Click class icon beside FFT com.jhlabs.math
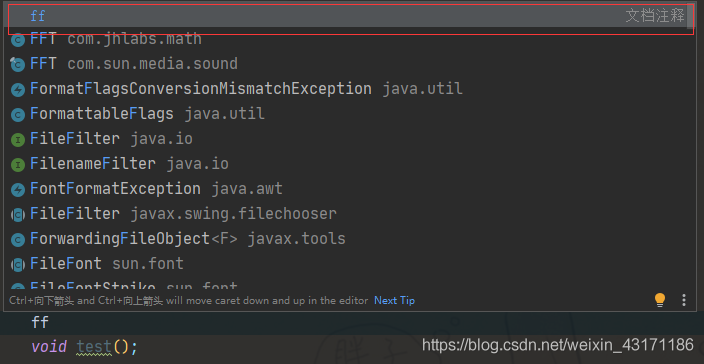The height and width of the screenshot is (364, 704). coord(18,40)
